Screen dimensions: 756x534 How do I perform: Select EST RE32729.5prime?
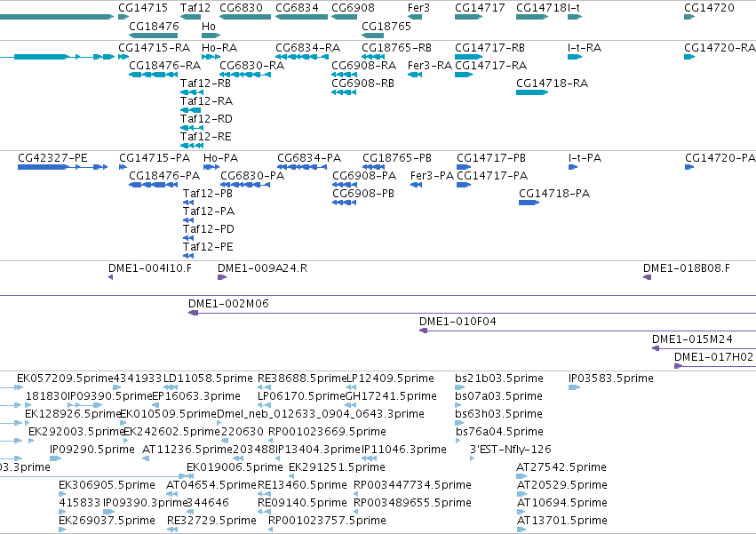[211, 521]
